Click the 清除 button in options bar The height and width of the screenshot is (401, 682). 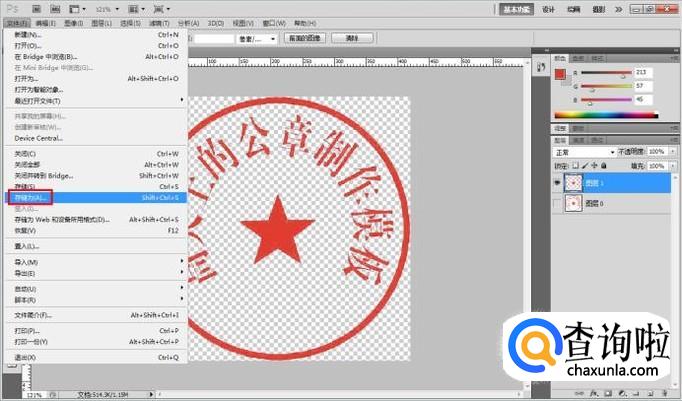click(351, 38)
